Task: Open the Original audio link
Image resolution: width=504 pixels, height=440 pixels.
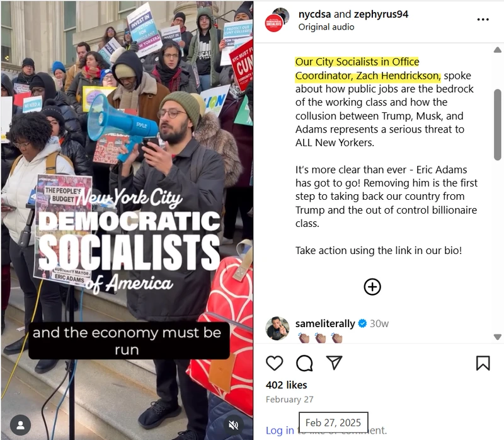Action: pos(326,27)
